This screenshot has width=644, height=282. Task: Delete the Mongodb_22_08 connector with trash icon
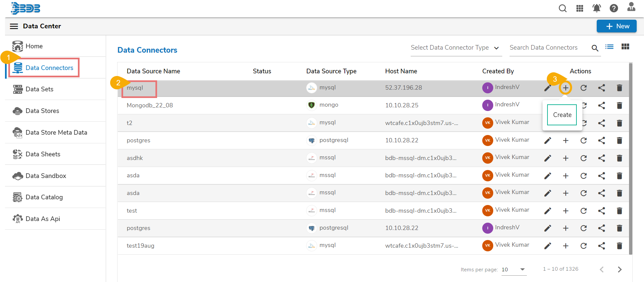click(619, 106)
